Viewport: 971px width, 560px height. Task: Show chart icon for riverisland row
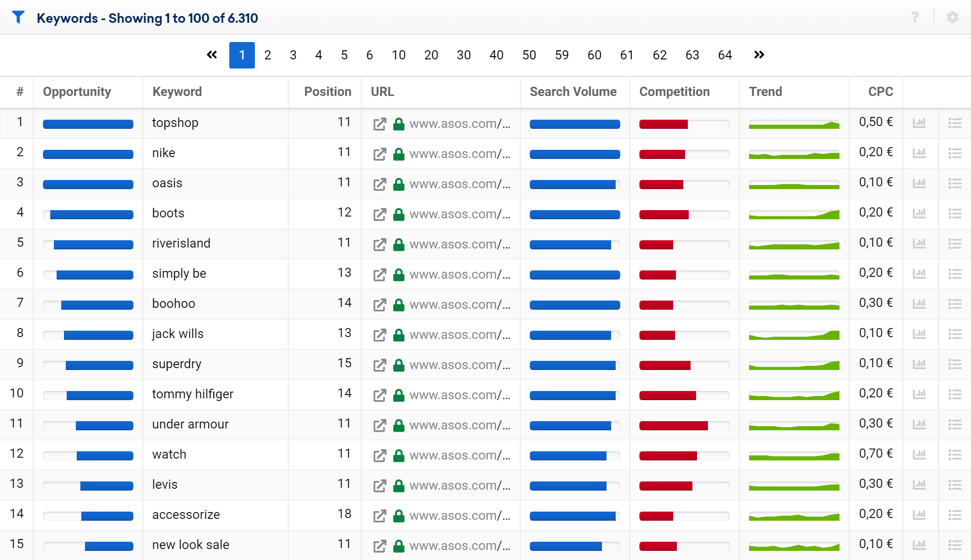tap(919, 243)
